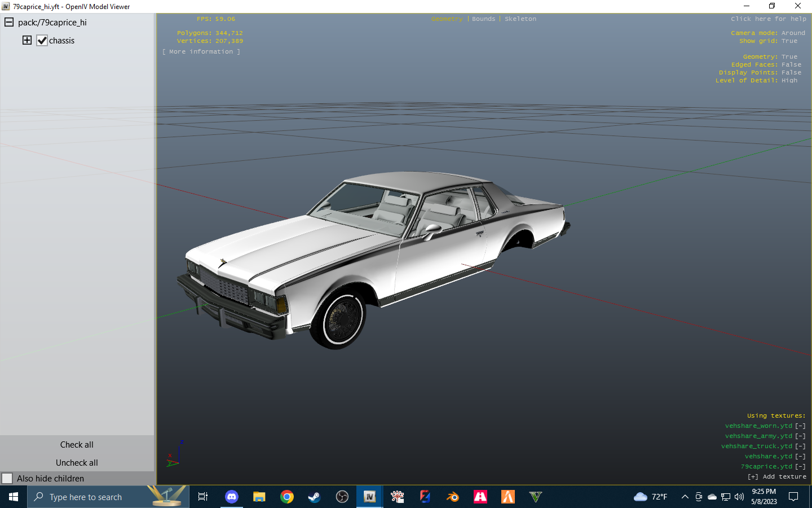Open Blender from the taskbar
This screenshot has width=812, height=508.
[452, 497]
